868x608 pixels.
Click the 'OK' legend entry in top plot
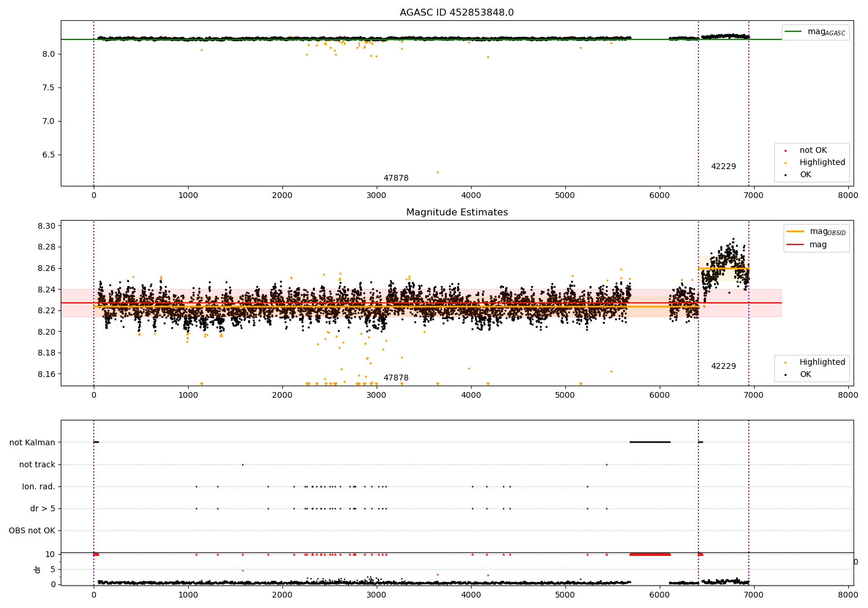(805, 175)
